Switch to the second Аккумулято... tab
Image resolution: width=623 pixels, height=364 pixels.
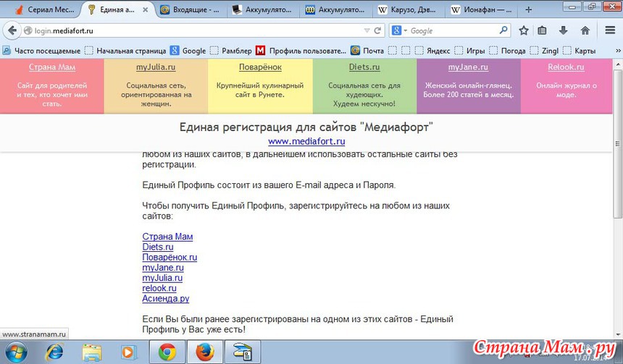335,10
